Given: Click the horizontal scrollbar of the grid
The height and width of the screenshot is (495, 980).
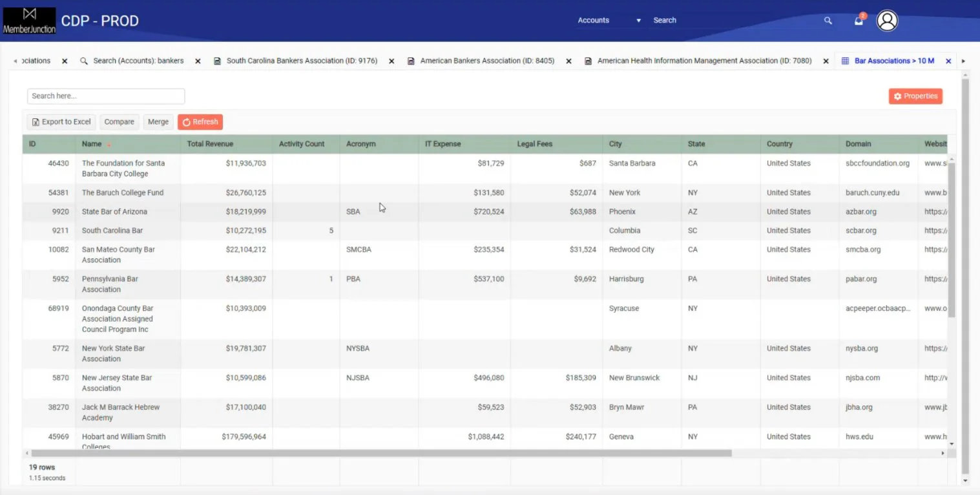Looking at the screenshot, I should pyautogui.click(x=381, y=454).
